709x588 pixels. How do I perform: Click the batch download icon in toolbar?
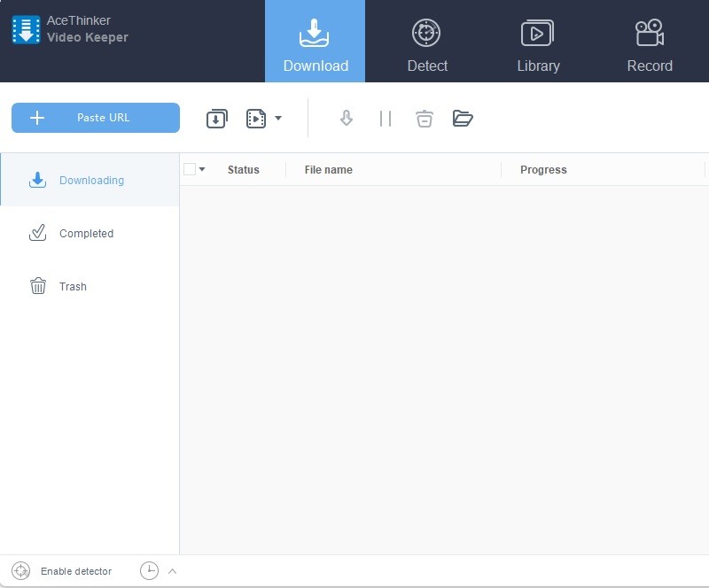coord(216,119)
